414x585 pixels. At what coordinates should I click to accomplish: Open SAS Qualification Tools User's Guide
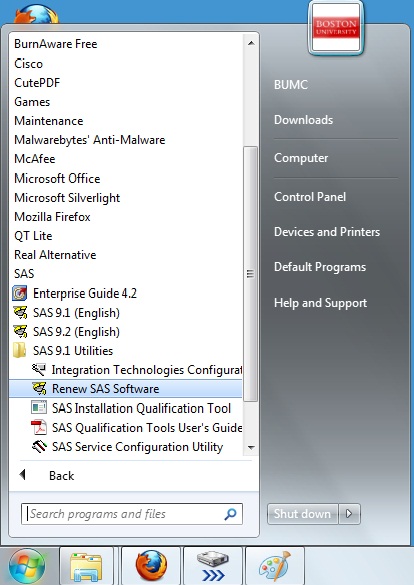pos(147,428)
